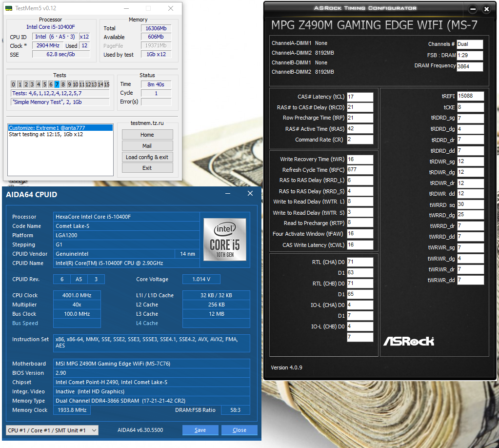Click the Mail button in TestMem5
499x448 pixels.
coord(147,146)
